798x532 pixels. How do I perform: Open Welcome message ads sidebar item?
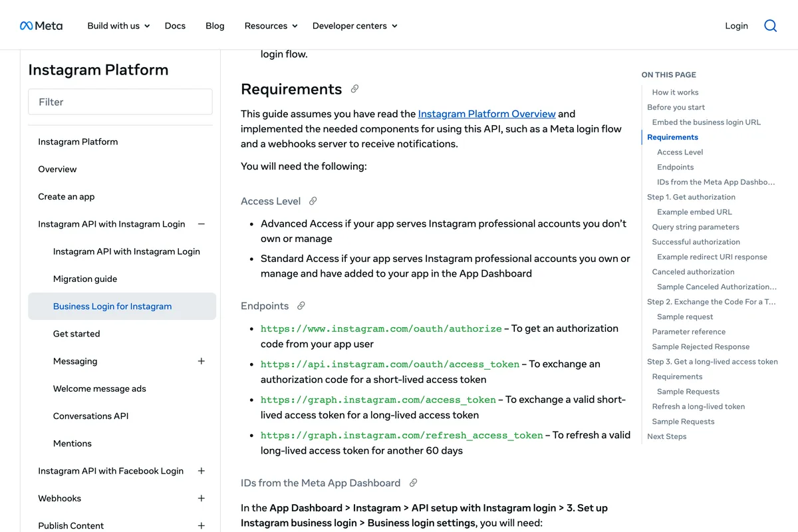pyautogui.click(x=100, y=388)
